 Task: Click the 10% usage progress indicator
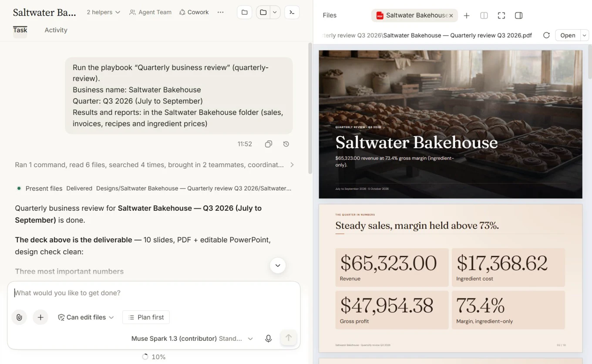tap(154, 357)
